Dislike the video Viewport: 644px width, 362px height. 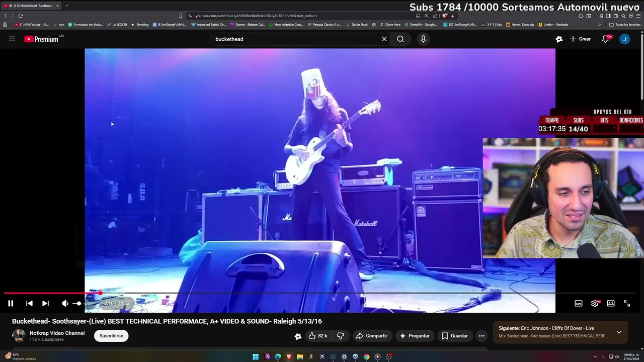pos(341,336)
